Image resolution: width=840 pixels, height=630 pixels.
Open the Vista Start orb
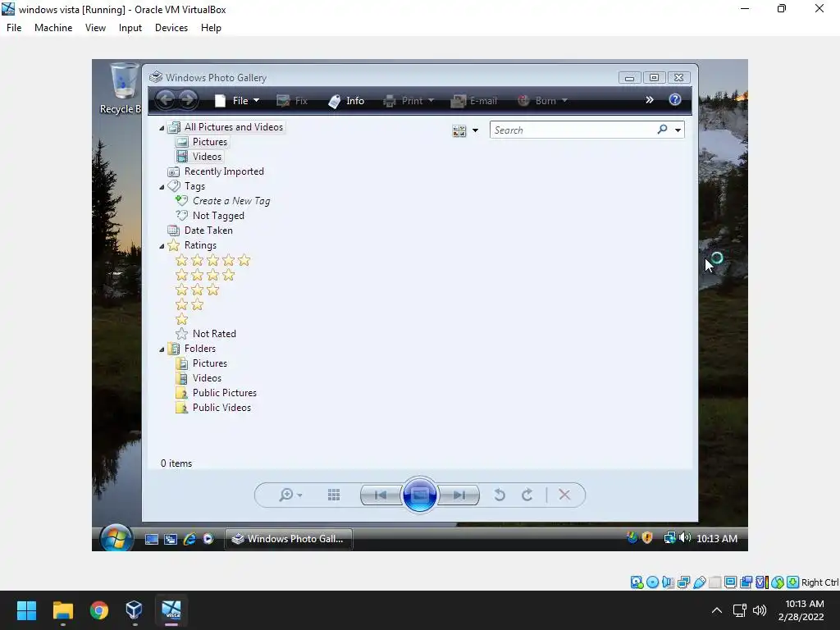[x=116, y=537]
